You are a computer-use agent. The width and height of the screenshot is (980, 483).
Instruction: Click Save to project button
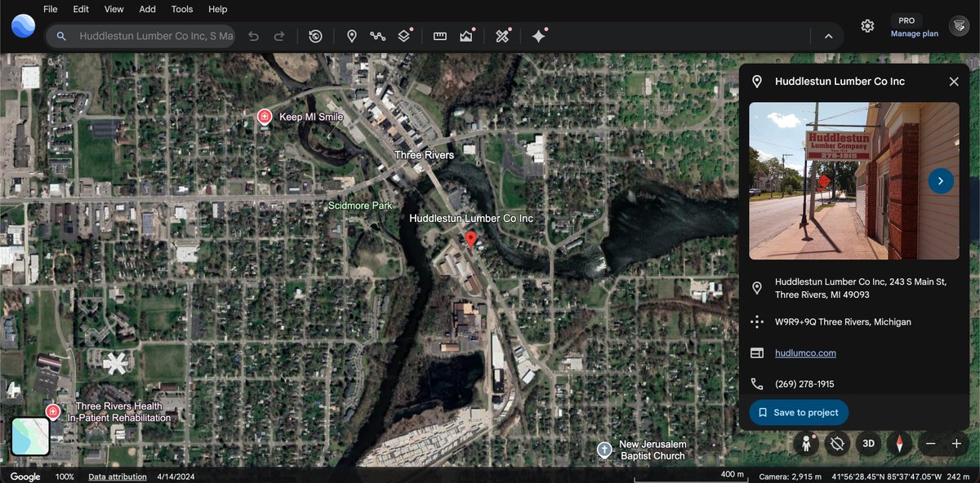(x=799, y=412)
